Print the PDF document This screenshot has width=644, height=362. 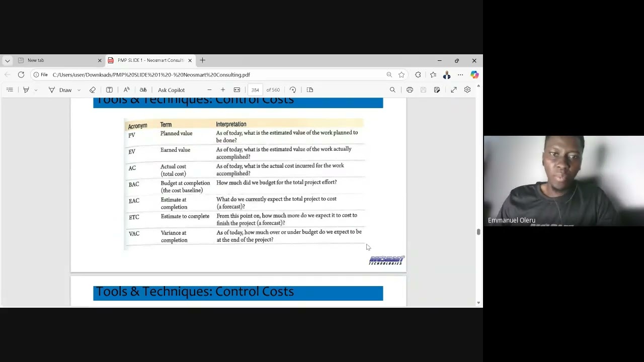click(410, 90)
